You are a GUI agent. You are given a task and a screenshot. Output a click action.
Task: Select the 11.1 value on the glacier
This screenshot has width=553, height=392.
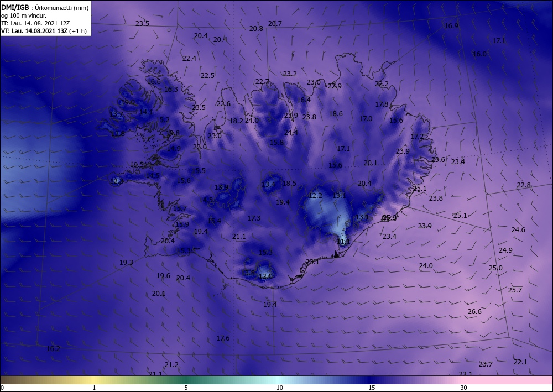(x=343, y=242)
